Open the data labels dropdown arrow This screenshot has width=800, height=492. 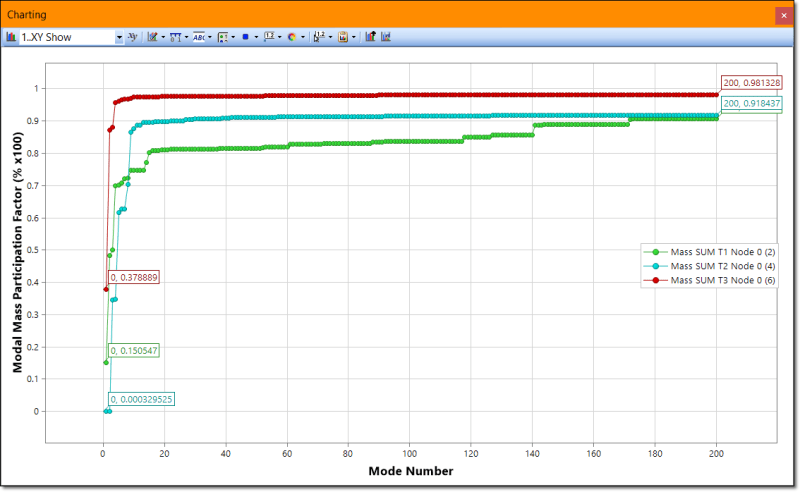280,37
